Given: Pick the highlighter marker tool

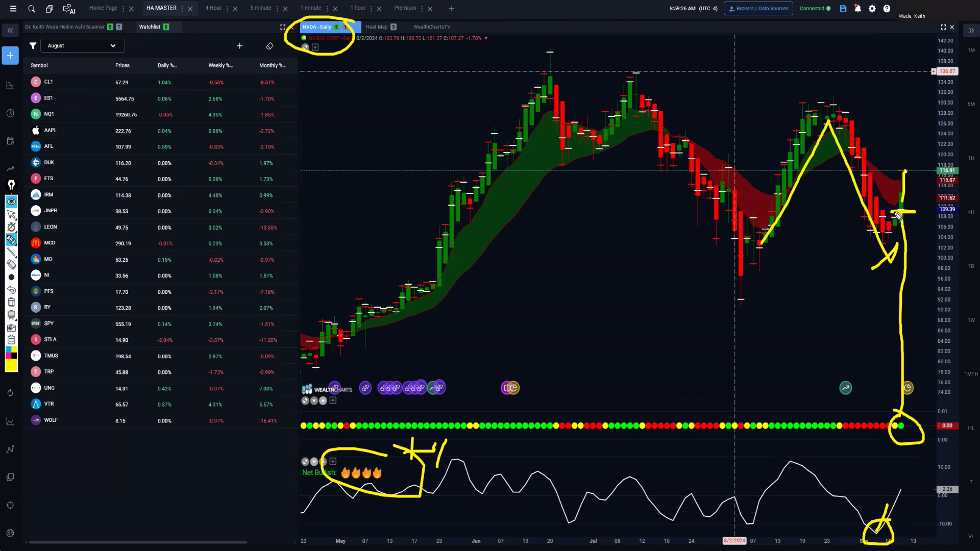Looking at the screenshot, I should click(x=11, y=239).
